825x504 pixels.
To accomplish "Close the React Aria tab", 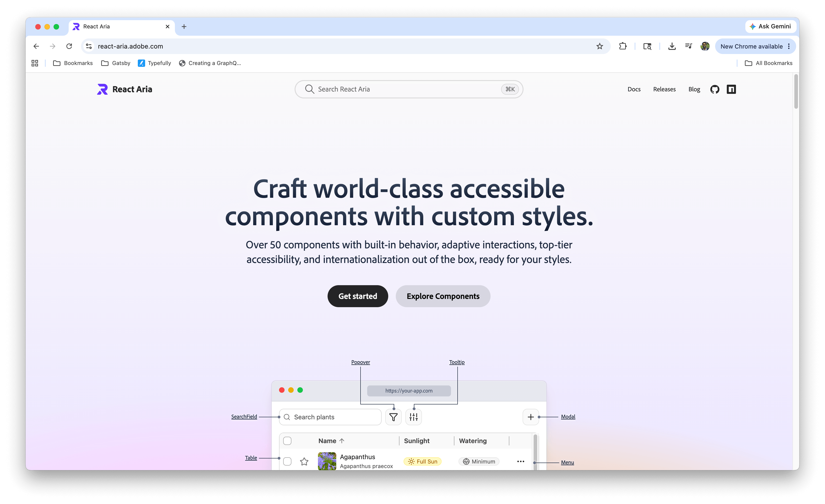I will tap(167, 27).
